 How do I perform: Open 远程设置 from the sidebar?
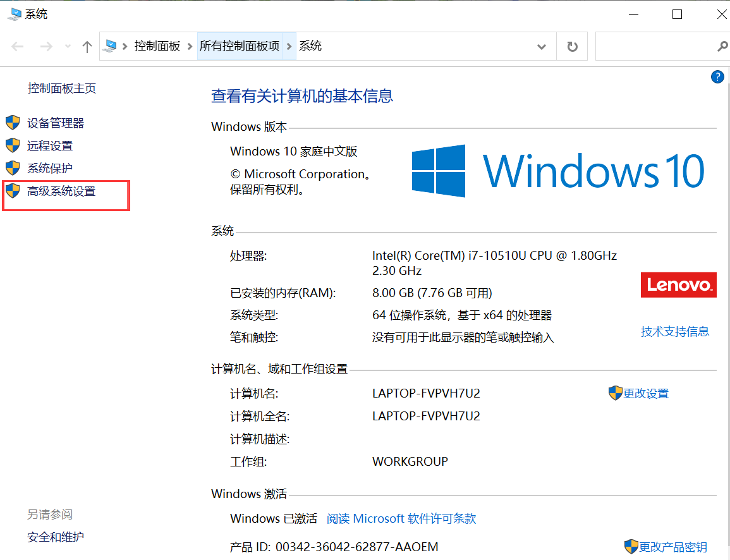50,146
